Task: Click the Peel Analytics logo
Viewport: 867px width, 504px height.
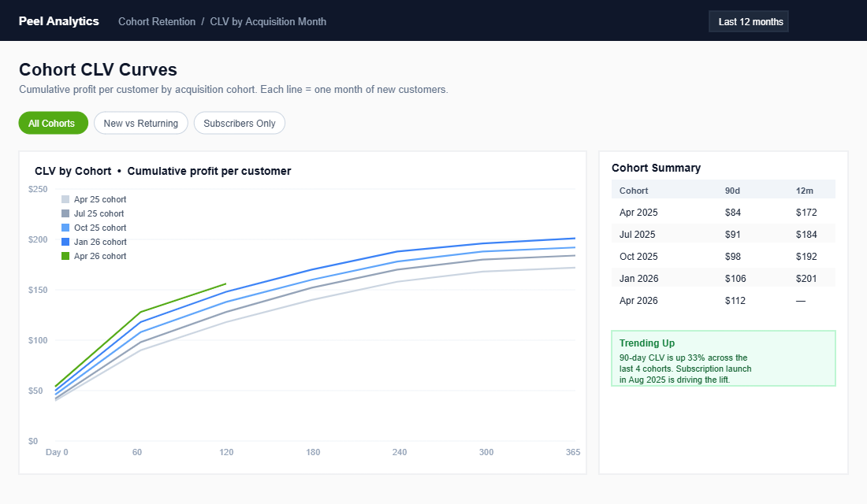Action: click(x=58, y=21)
